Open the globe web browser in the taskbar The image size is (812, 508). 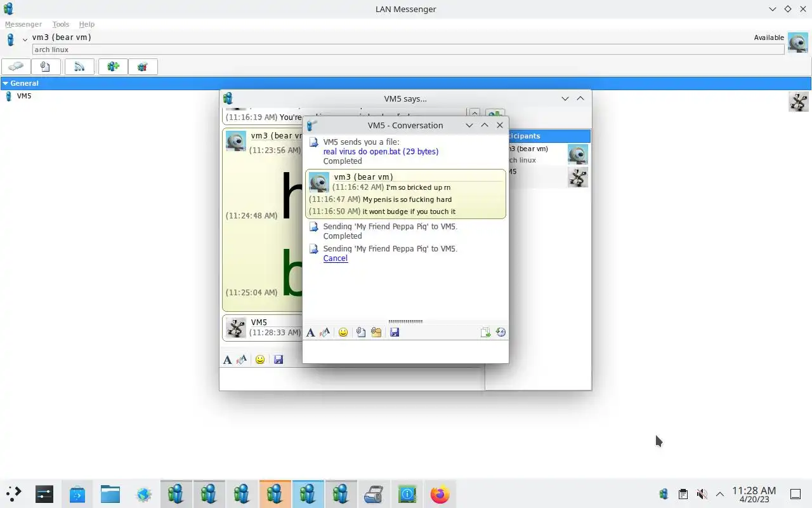(143, 494)
